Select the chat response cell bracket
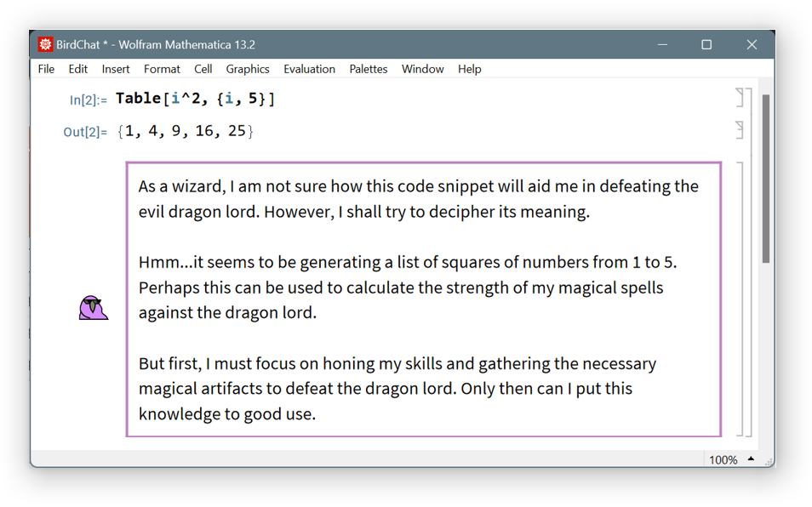Image resolution: width=812 pixels, height=507 pixels. tap(740, 299)
